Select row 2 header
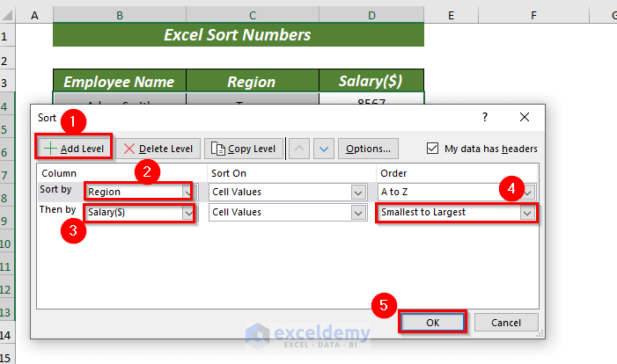617x364 pixels. point(7,60)
